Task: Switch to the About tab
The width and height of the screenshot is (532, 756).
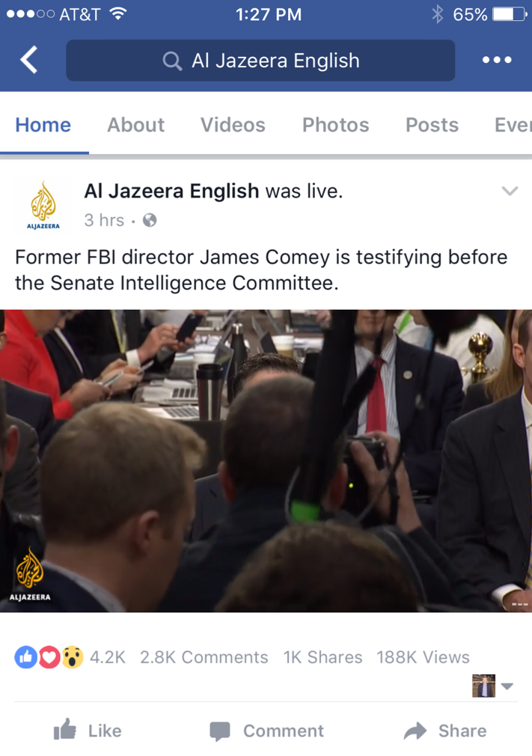Action: pyautogui.click(x=136, y=125)
